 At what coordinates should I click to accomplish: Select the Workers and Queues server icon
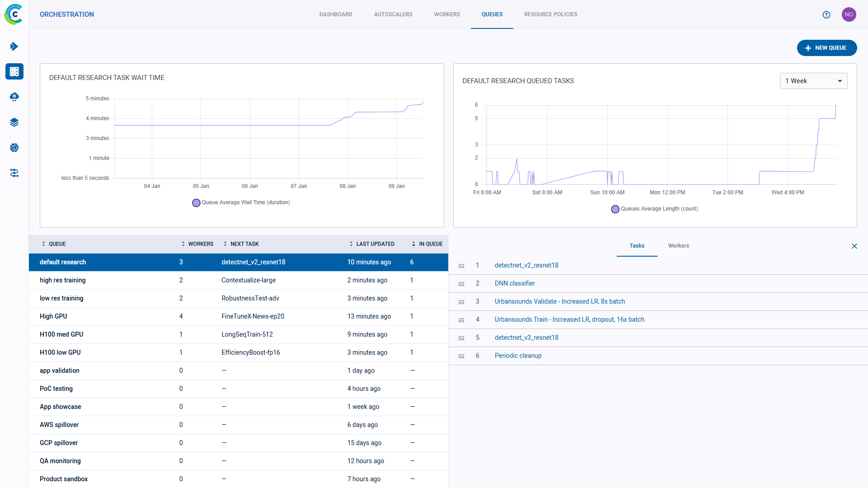[14, 71]
